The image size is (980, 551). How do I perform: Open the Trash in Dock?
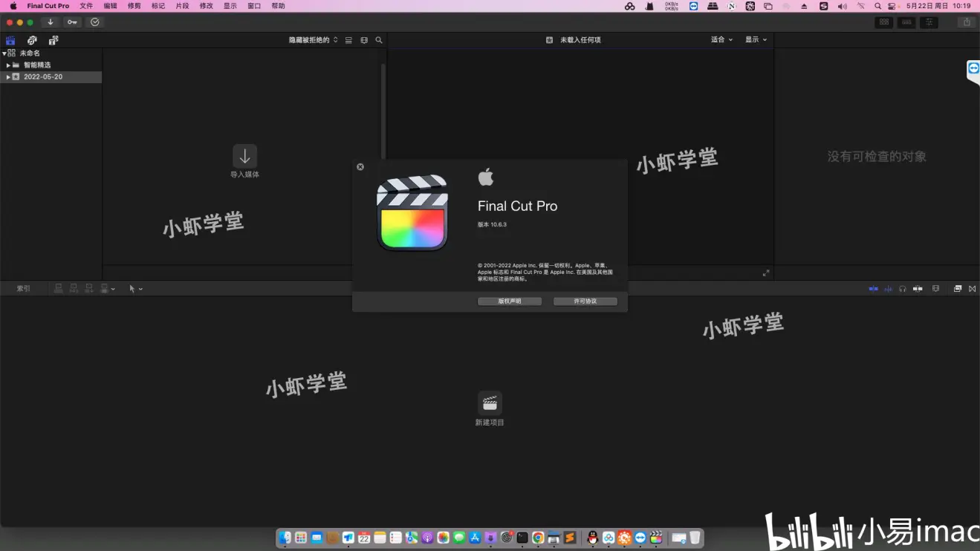[x=695, y=538]
